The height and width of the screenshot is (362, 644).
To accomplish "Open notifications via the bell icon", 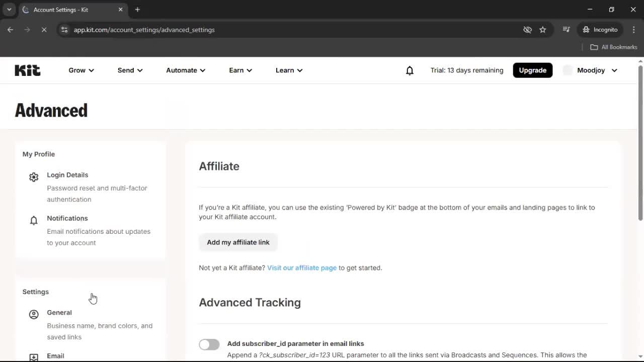I will click(410, 70).
